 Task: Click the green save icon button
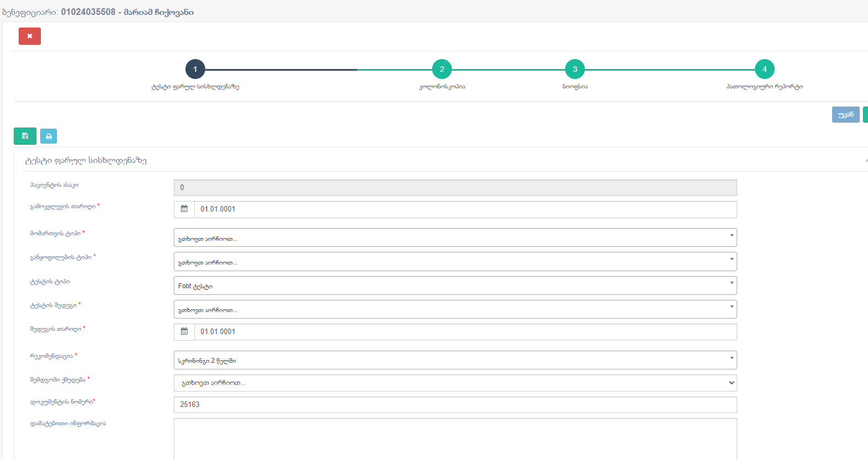pos(25,136)
